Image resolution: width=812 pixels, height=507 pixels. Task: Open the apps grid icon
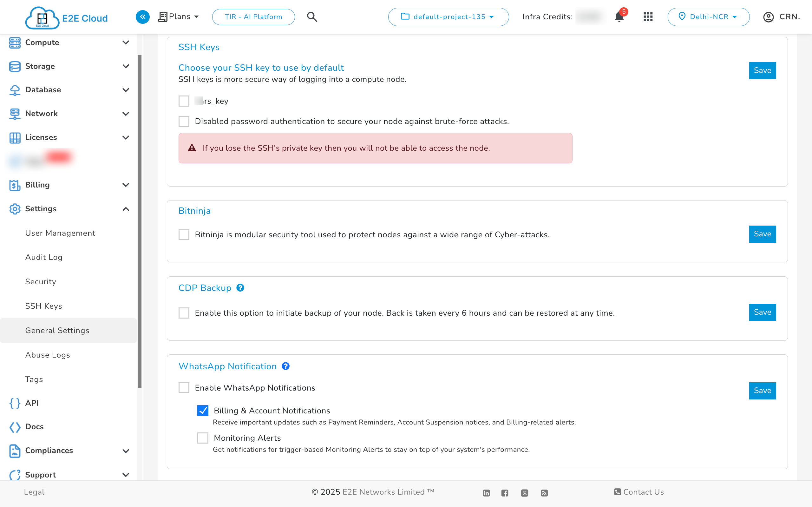[x=648, y=17]
